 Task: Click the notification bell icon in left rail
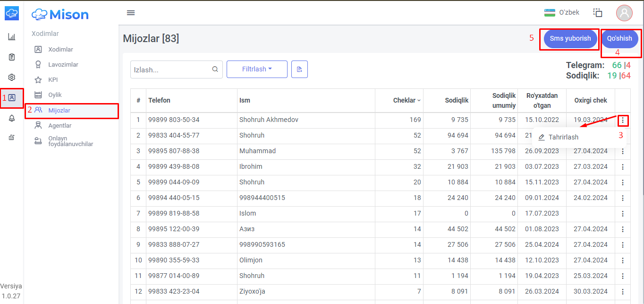click(12, 118)
